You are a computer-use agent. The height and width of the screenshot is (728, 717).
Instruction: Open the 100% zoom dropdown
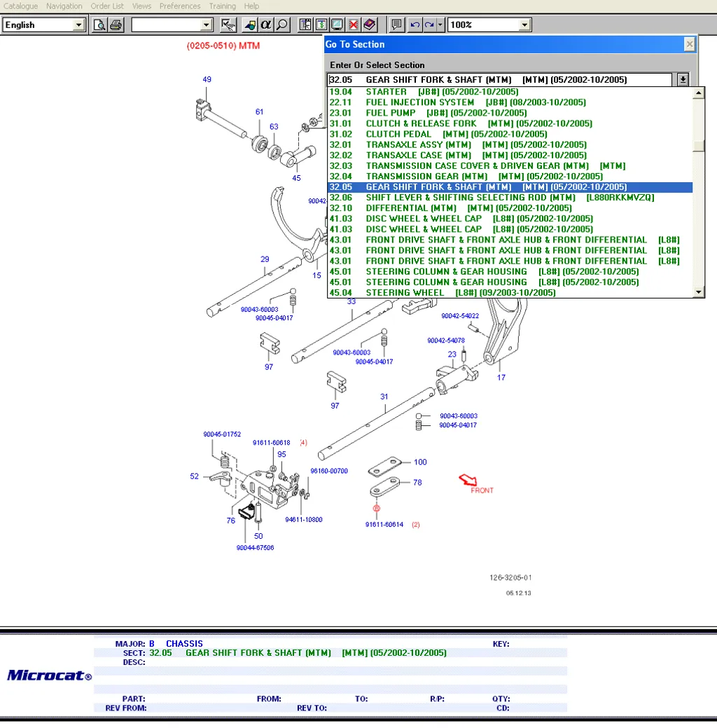(524, 25)
